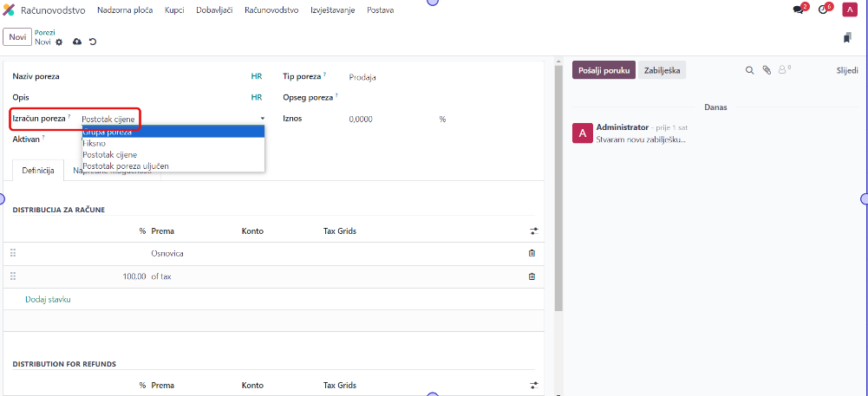Click the Dodaj stavku link
The width and height of the screenshot is (868, 396).
pyautogui.click(x=48, y=299)
